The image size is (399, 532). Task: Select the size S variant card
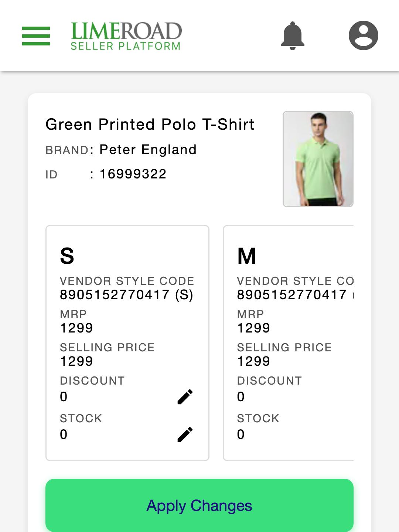tap(127, 343)
